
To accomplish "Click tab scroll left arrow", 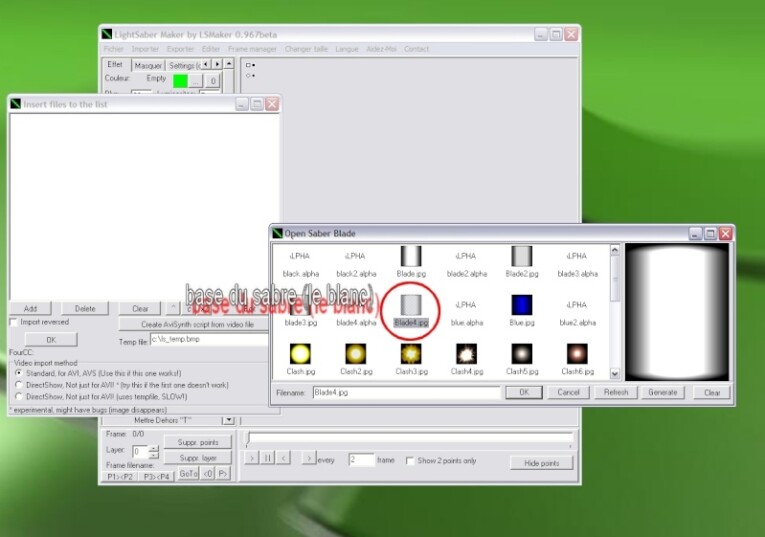I will click(x=206, y=64).
